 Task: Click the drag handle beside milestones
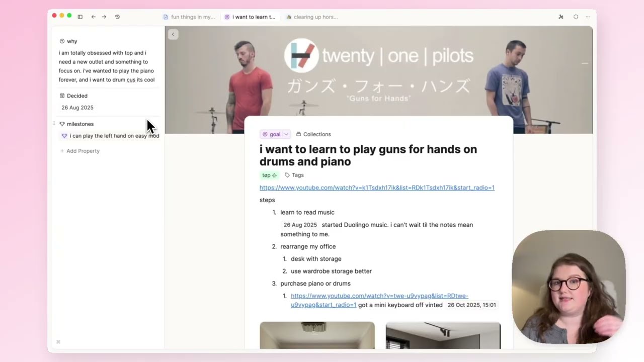click(54, 124)
